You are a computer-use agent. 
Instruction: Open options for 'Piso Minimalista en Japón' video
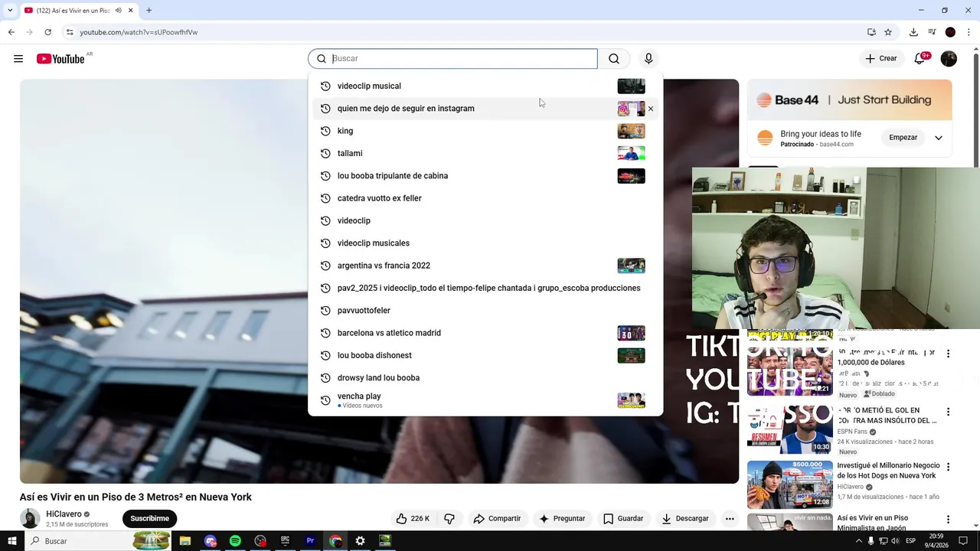(948, 520)
